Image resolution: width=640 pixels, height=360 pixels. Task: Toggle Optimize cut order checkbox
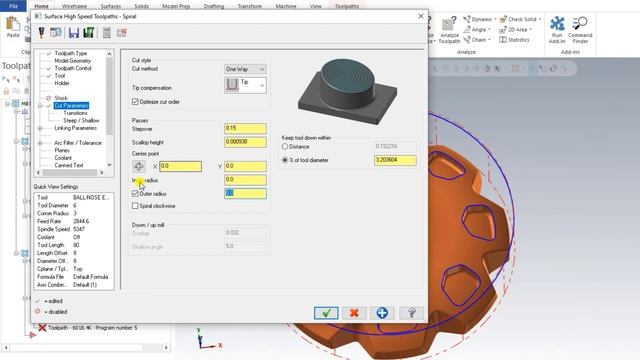[135, 102]
